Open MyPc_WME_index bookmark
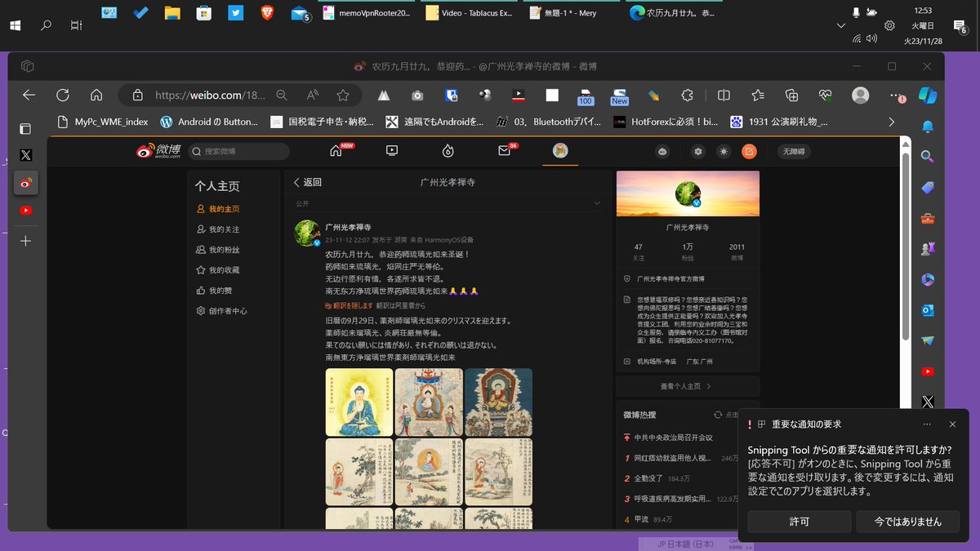This screenshot has width=980, height=551. [x=103, y=122]
